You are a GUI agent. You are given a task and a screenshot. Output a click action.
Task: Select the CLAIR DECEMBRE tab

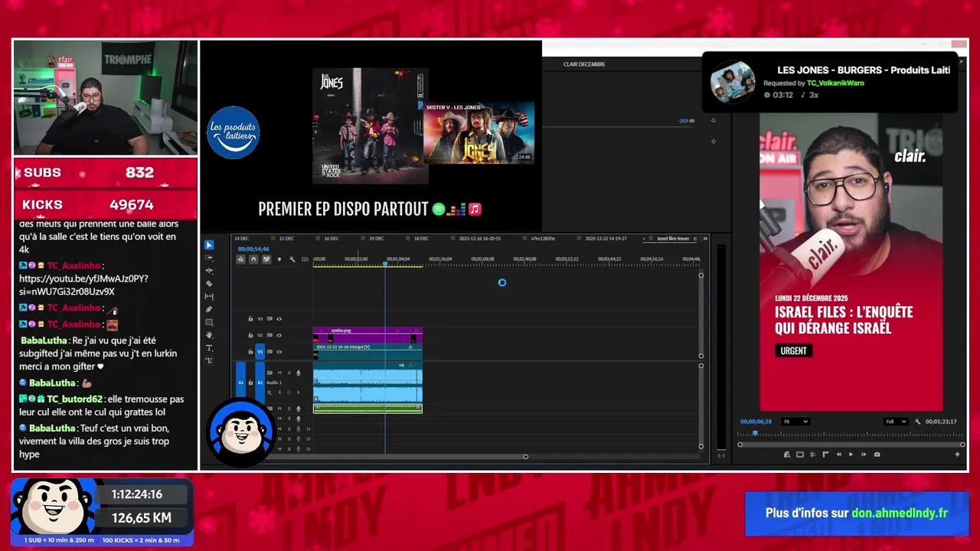click(584, 64)
